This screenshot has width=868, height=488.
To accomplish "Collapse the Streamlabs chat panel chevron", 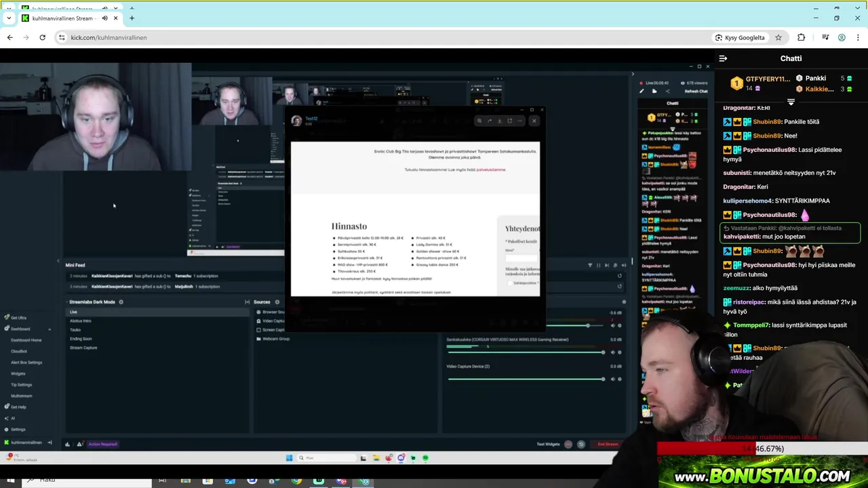I will point(633,74).
